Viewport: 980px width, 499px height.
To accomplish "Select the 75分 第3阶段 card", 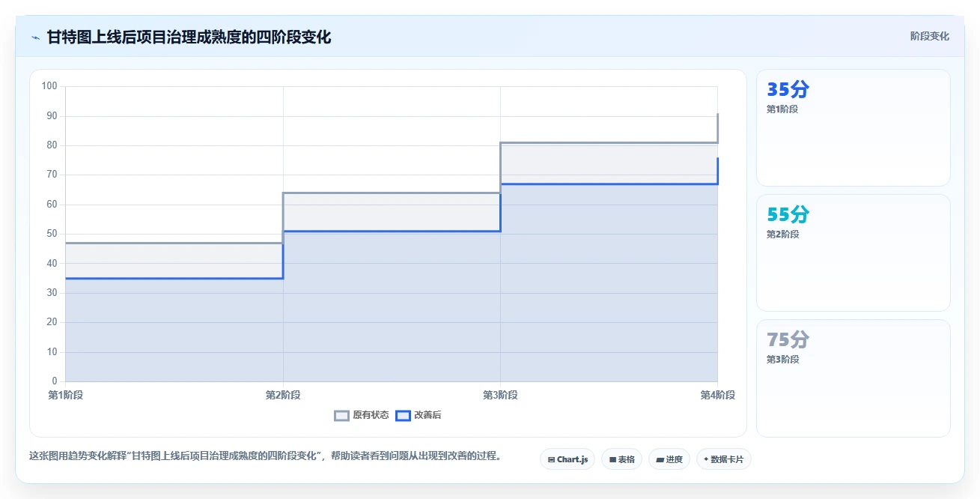I will click(853, 378).
